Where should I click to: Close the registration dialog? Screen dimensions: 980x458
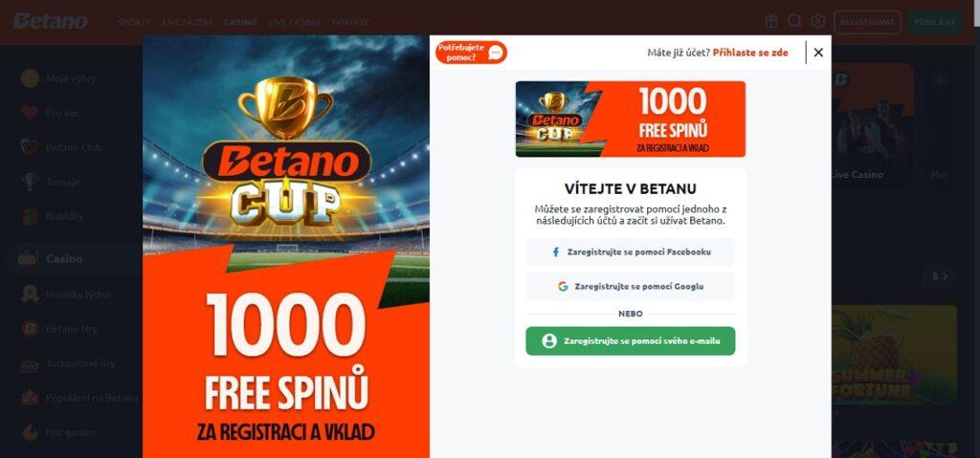click(818, 53)
